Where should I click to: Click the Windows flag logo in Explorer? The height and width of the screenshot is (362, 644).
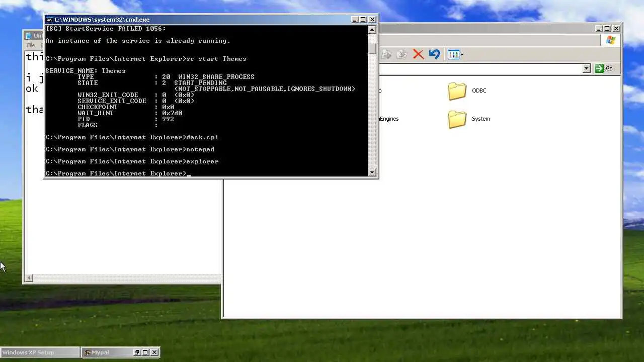611,41
